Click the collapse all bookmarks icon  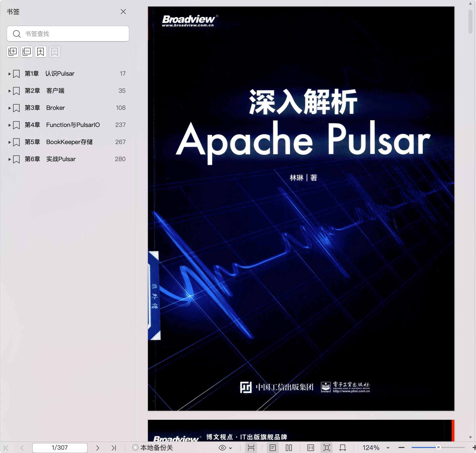(x=27, y=52)
